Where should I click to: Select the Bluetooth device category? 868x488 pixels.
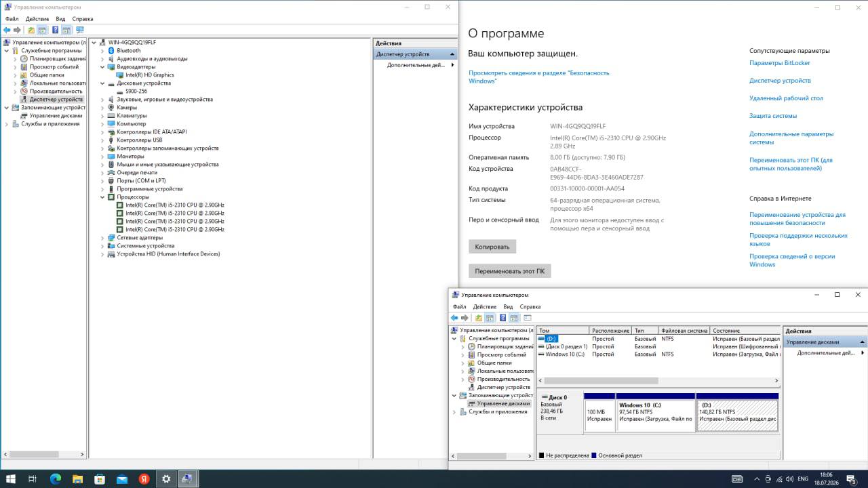coord(128,51)
